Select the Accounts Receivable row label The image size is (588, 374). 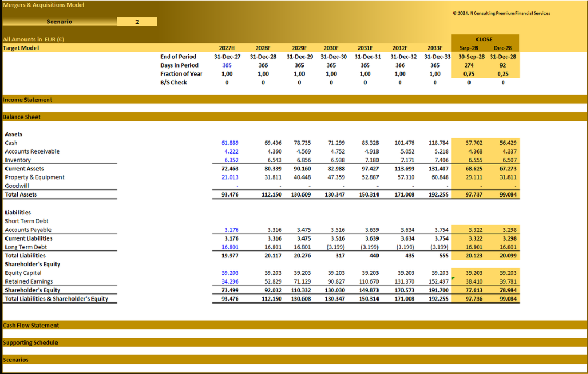[32, 151]
